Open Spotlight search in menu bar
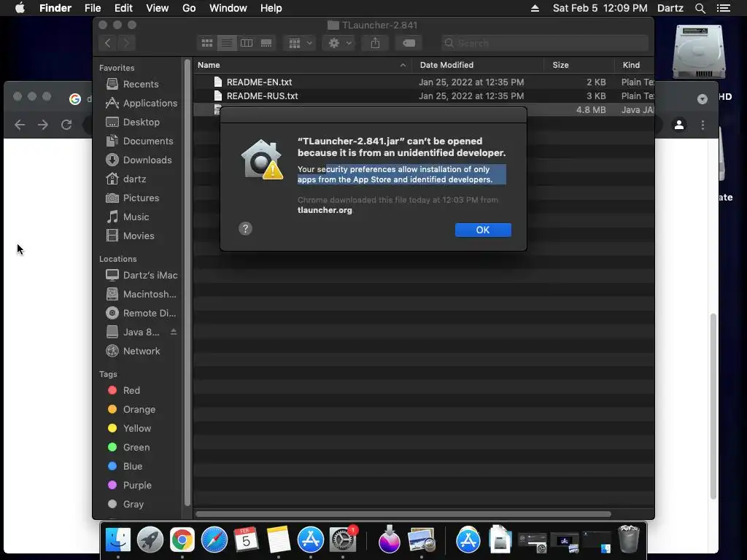Viewport: 747px width, 560px height. [700, 8]
